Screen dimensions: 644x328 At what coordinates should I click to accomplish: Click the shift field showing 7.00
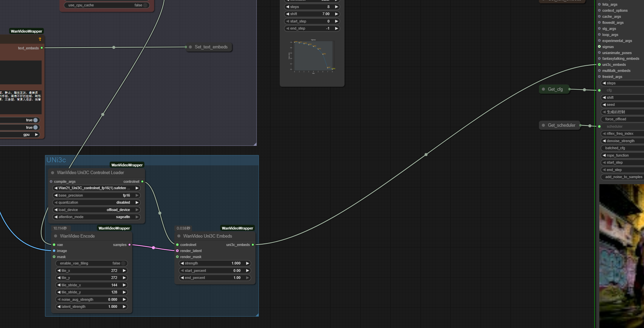pyautogui.click(x=312, y=14)
